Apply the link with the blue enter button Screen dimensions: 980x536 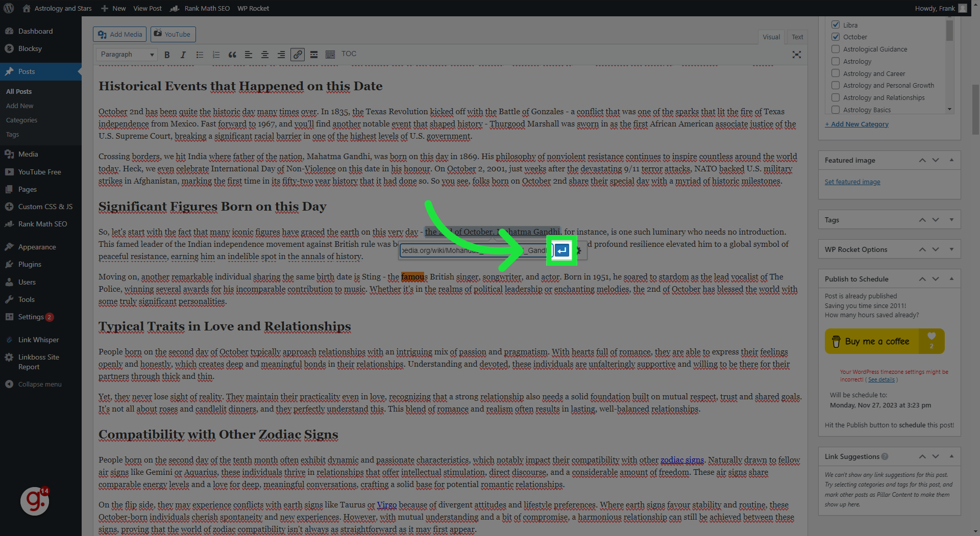pos(562,250)
